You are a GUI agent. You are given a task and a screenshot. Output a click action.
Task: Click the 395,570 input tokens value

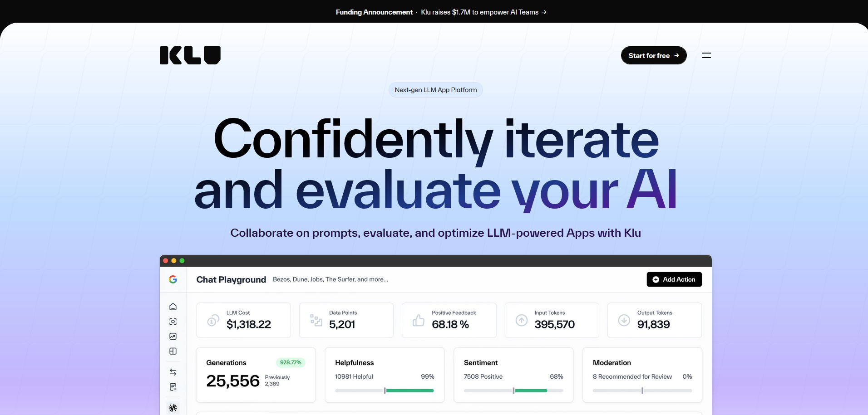555,324
